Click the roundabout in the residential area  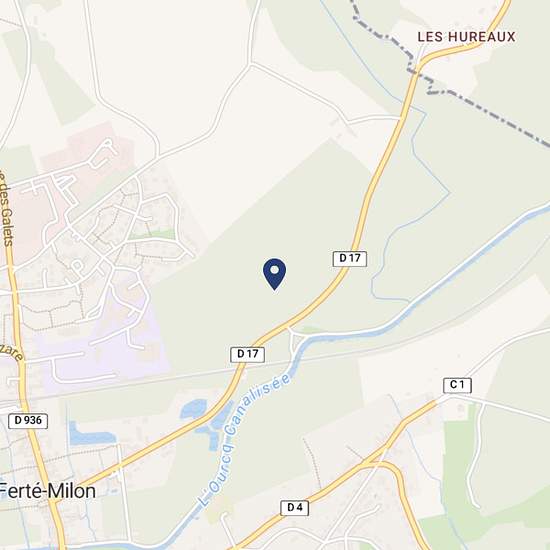tap(76, 265)
